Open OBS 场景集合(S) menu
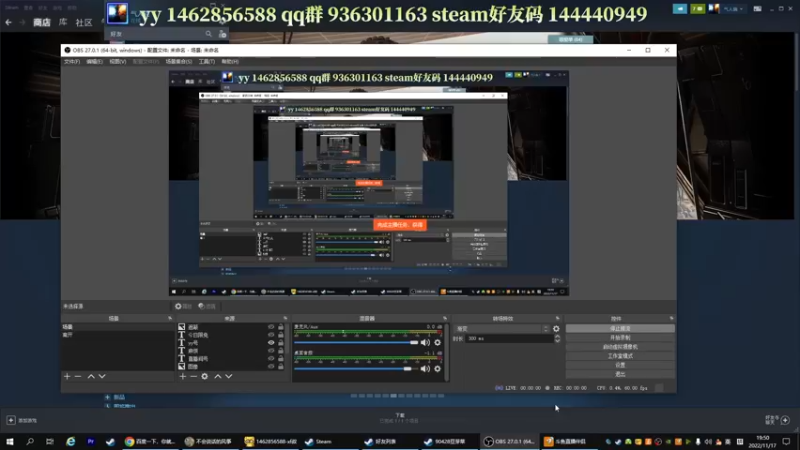The image size is (800, 450). (x=179, y=62)
